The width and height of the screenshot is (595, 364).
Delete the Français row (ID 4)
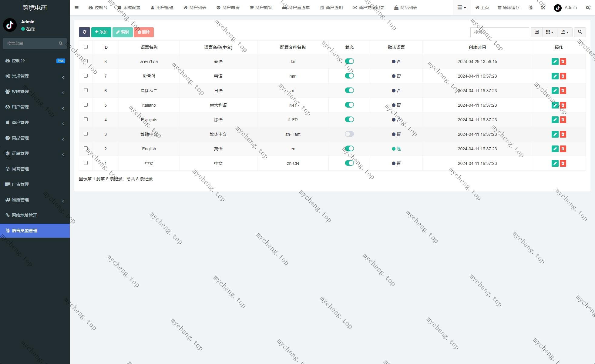pyautogui.click(x=563, y=120)
